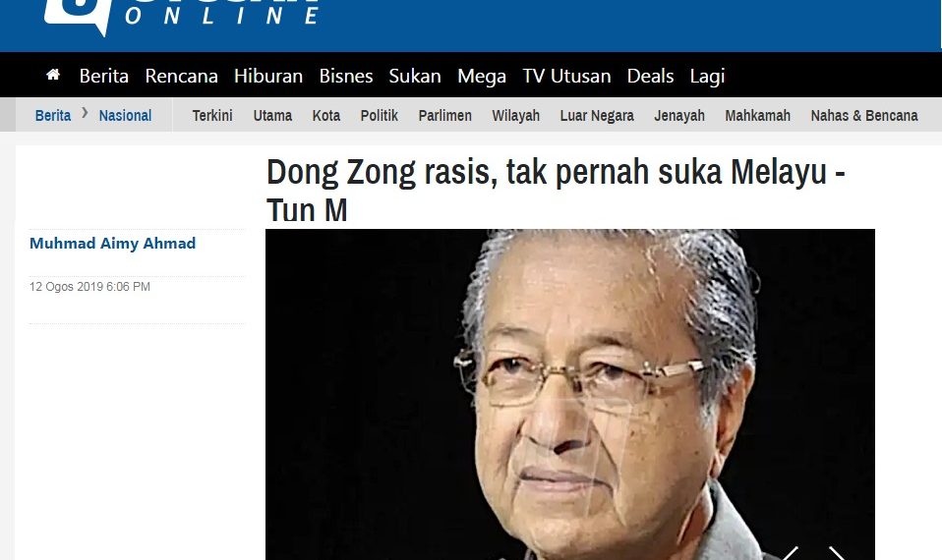Screen dimensions: 942x560
Task: Expand the Lagi more menu
Action: [707, 77]
